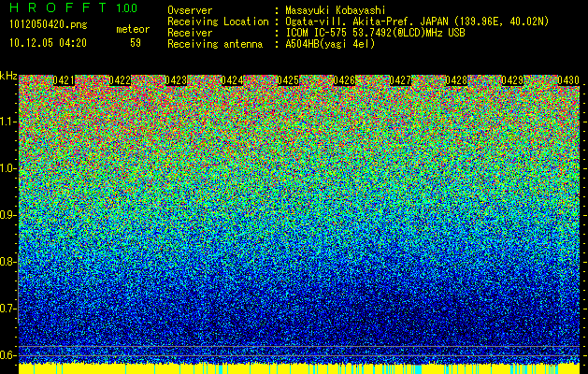Click the 0424 time marker
Screen dimensions: 588x374
coord(232,80)
